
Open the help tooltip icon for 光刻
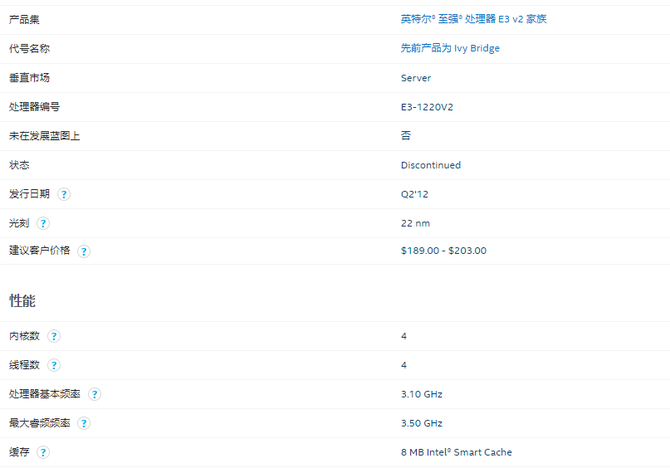[44, 223]
